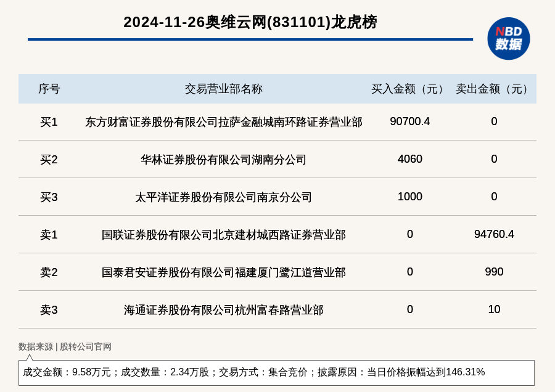Select the 卖2 row label

[x=49, y=272]
